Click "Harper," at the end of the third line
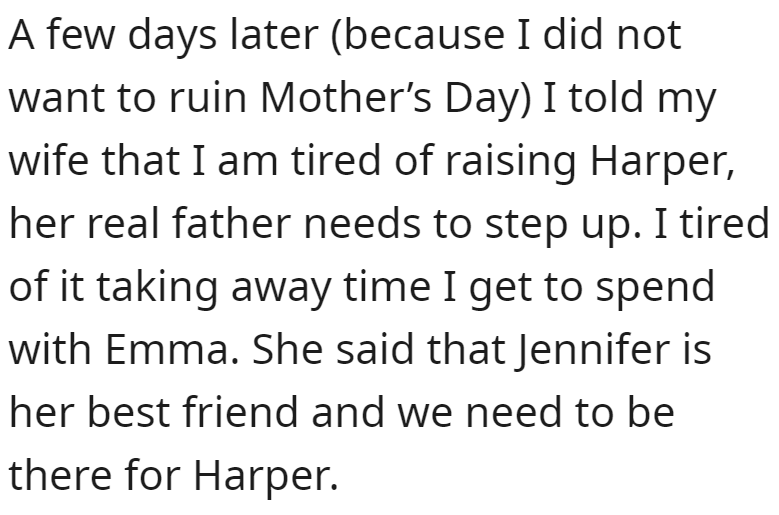 663,160
